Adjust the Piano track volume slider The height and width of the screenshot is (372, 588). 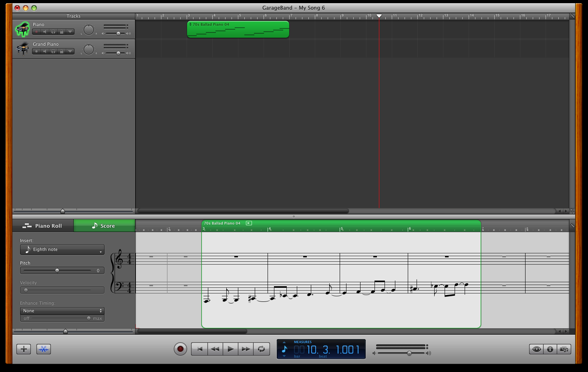click(x=118, y=33)
